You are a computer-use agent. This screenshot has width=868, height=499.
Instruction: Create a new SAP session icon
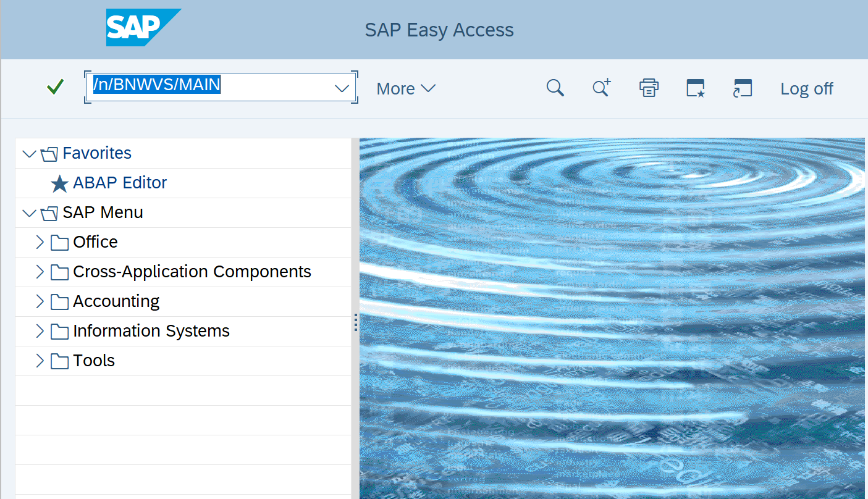tap(742, 88)
